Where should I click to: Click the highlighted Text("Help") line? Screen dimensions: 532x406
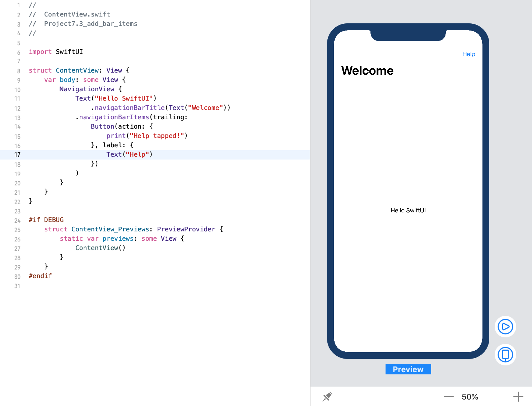[x=129, y=154]
